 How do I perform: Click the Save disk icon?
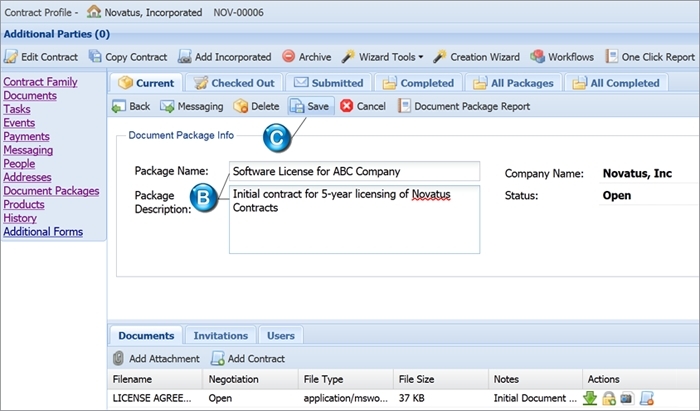coord(297,106)
